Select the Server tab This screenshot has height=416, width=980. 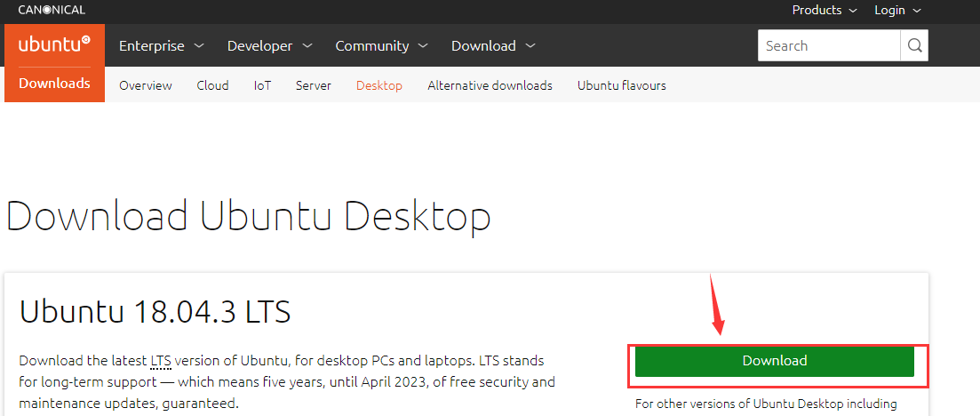coord(314,85)
